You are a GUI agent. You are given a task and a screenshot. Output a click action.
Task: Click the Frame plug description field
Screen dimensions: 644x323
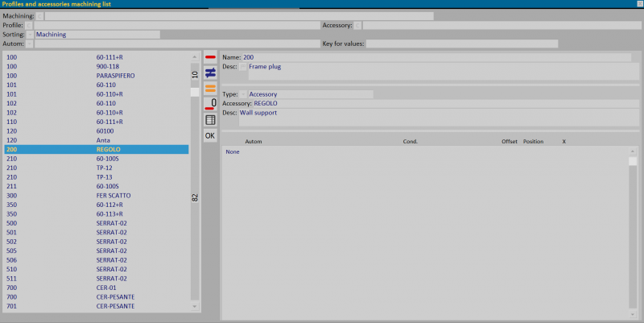pyautogui.click(x=444, y=71)
